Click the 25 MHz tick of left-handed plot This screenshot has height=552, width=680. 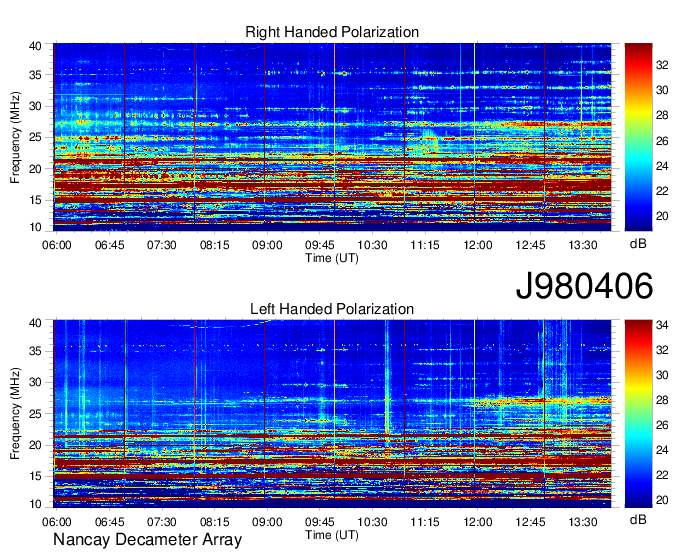[35, 414]
